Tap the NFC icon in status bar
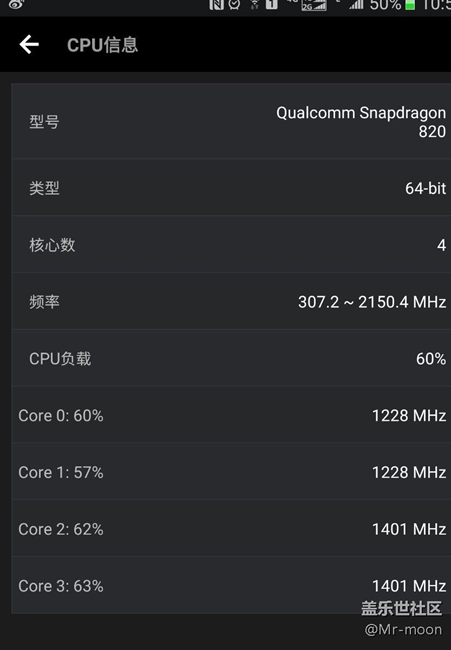This screenshot has height=650, width=451. point(216,5)
